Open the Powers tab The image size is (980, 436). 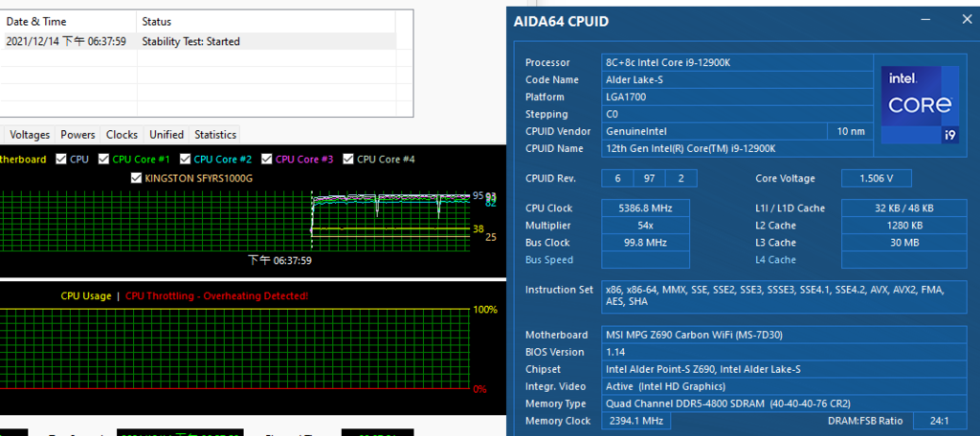click(78, 134)
